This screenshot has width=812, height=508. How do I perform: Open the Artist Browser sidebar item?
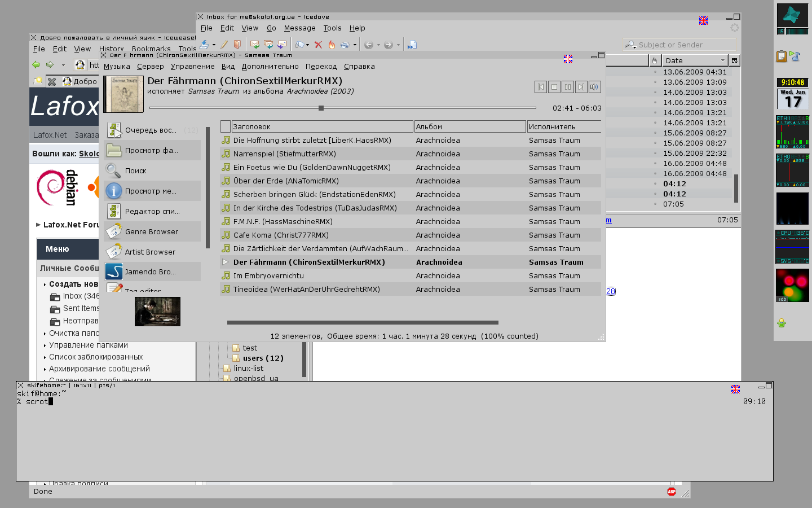pyautogui.click(x=152, y=252)
